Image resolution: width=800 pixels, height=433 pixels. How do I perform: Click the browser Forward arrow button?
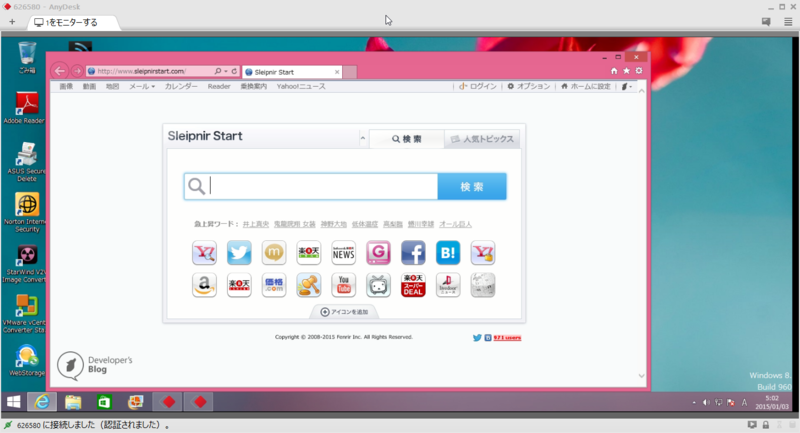[77, 71]
